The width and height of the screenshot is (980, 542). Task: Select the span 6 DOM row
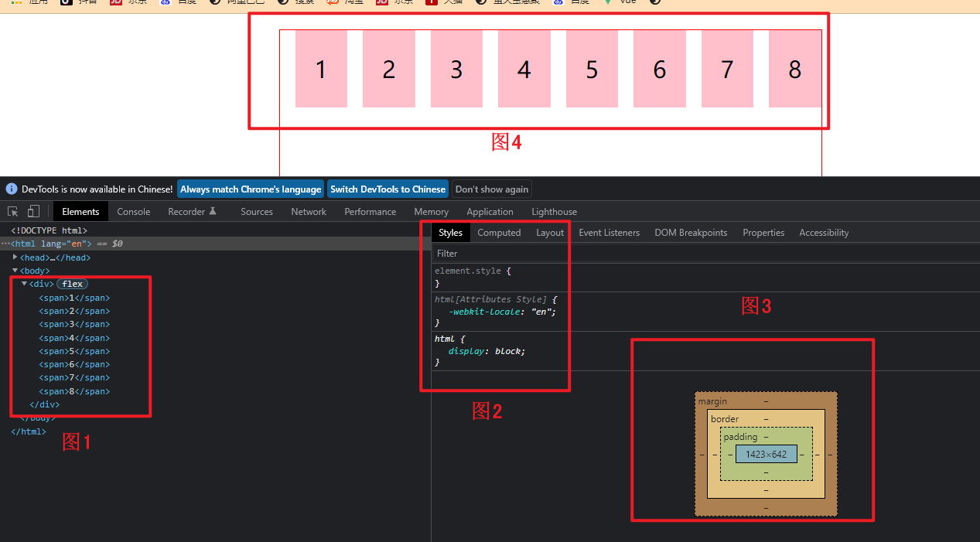tap(74, 364)
